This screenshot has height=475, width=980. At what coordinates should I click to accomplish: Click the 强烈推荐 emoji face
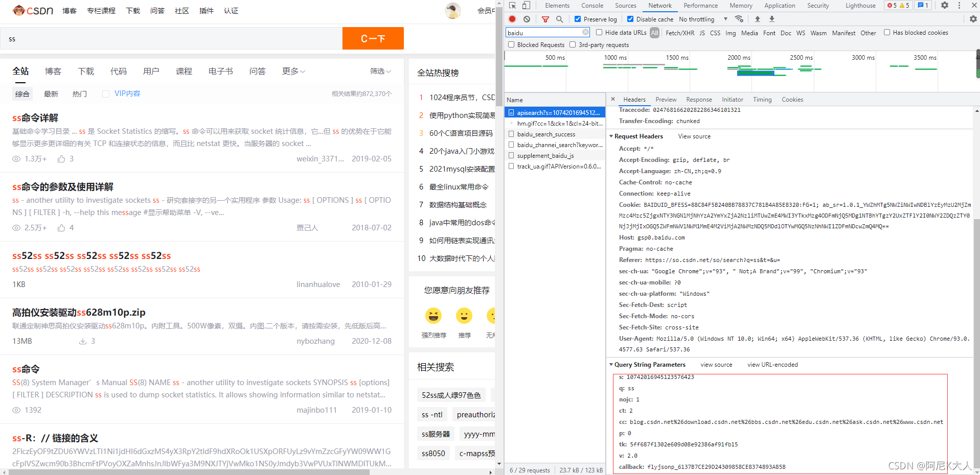434,316
